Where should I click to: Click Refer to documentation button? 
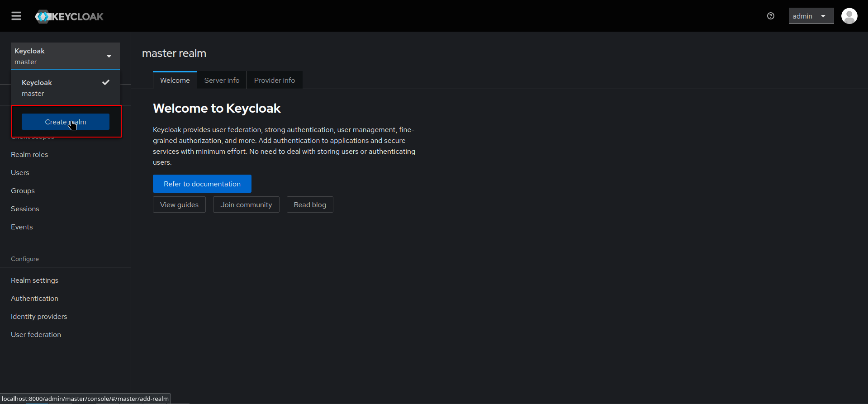tap(202, 184)
